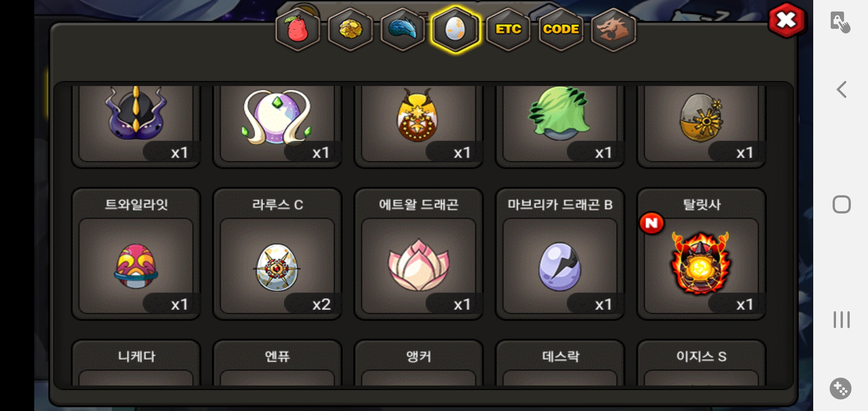
Task: Pick the green leaf-covered egg
Action: click(x=560, y=126)
